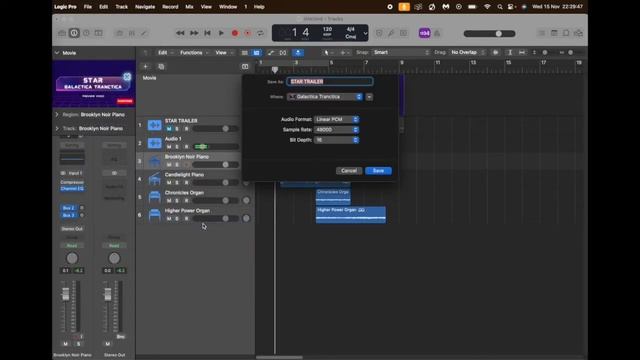Open the Snap mode dropdown showing Smart
Image resolution: width=640 pixels, height=360 pixels.
(400, 52)
